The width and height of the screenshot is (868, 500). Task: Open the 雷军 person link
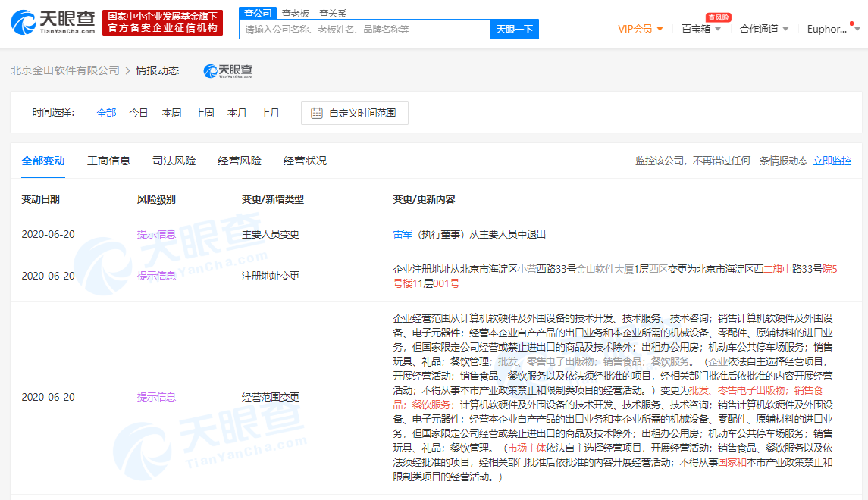tap(403, 235)
